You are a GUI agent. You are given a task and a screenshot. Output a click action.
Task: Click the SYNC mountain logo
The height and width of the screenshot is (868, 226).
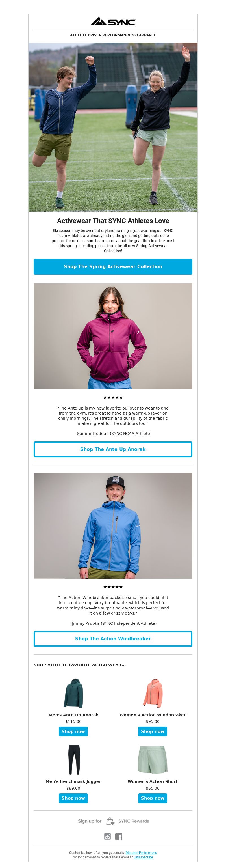tap(113, 21)
